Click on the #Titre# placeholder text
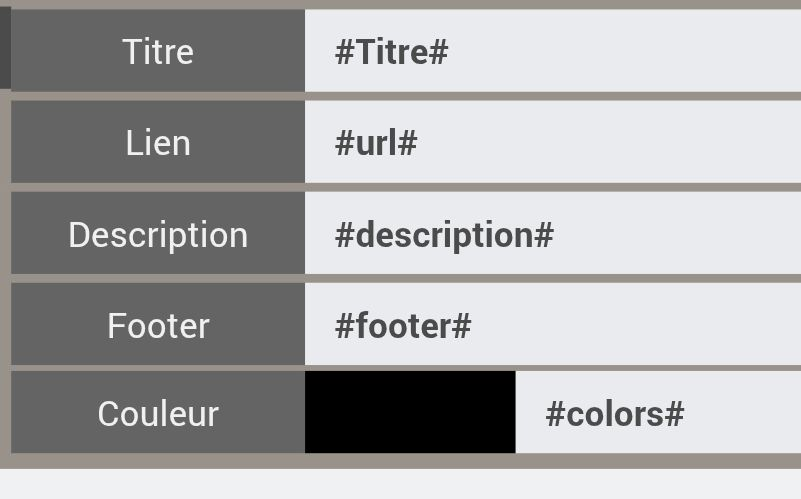 pyautogui.click(x=391, y=52)
